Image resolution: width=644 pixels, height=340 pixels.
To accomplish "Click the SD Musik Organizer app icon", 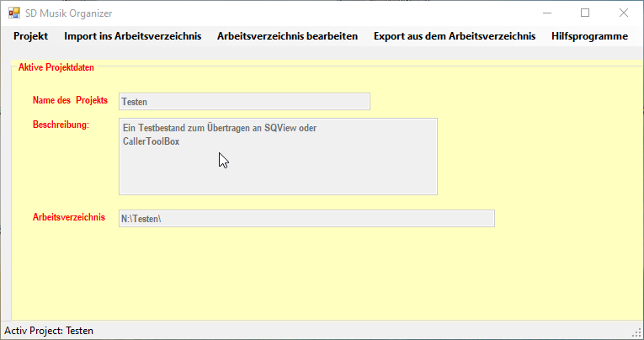I will click(13, 13).
